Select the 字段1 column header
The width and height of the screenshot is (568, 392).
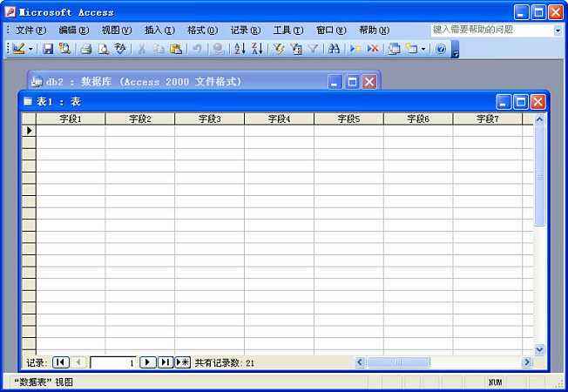[x=71, y=118]
